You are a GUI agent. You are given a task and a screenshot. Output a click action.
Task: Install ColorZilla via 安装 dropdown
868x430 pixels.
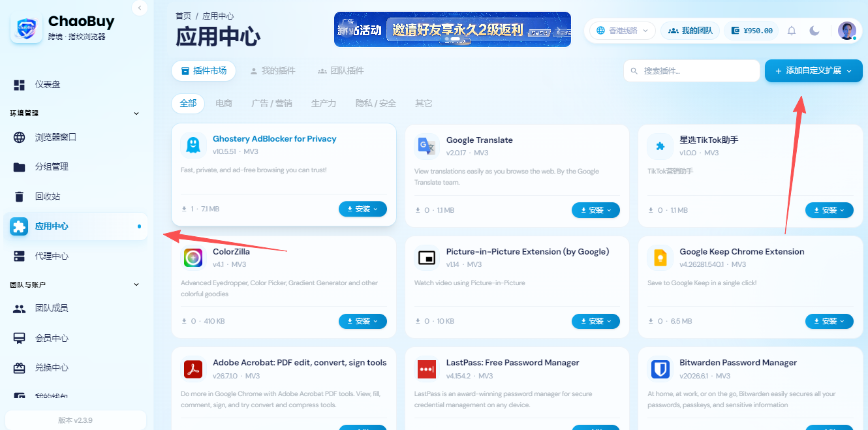coord(362,321)
